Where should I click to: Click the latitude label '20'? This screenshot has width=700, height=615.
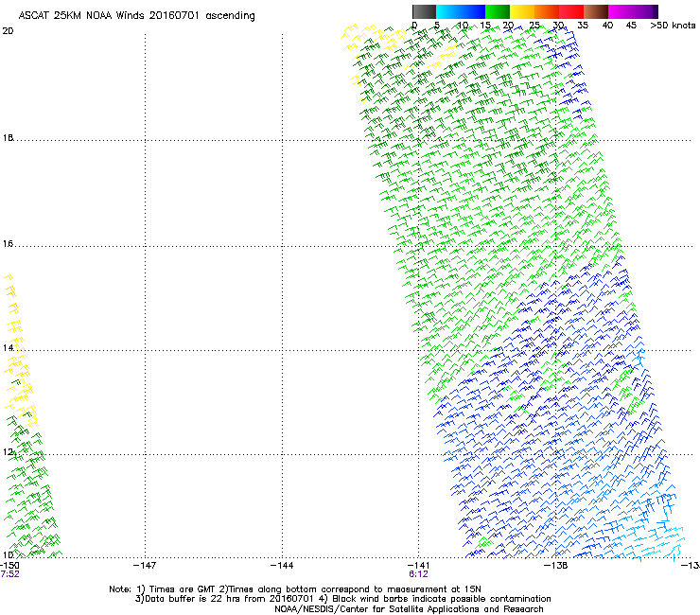click(8, 31)
